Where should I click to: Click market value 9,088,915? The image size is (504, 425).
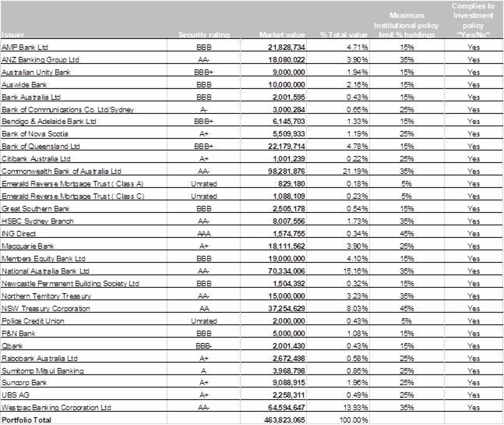tap(289, 383)
